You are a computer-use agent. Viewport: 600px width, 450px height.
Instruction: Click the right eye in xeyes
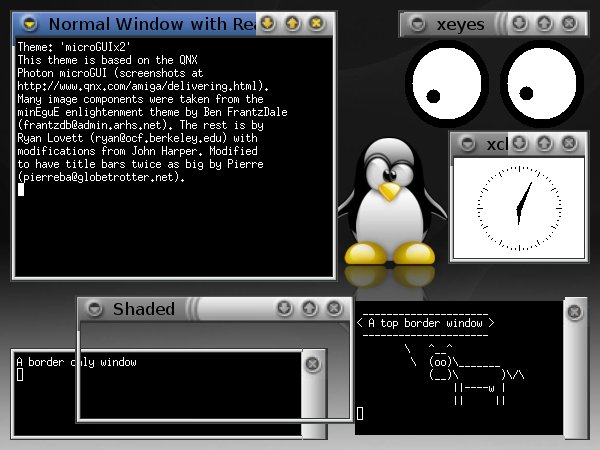tap(542, 84)
